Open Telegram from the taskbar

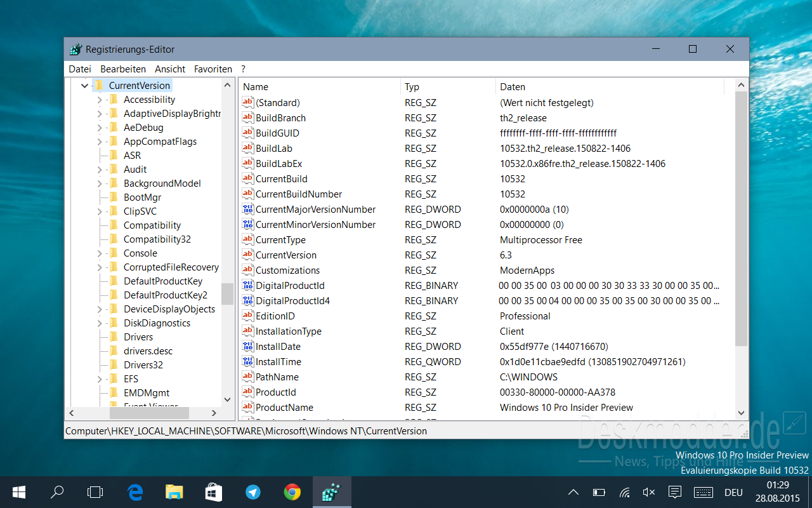pos(253,492)
